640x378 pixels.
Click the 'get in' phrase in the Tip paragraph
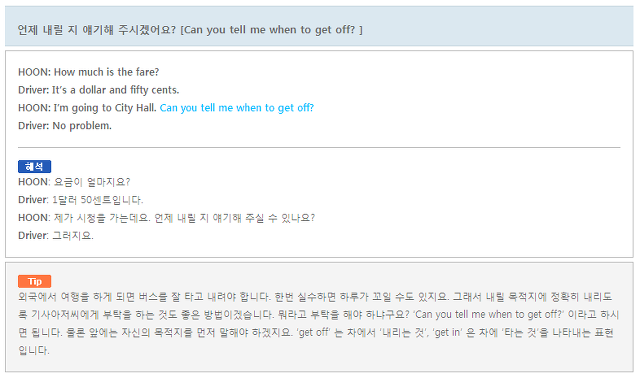click(447, 333)
